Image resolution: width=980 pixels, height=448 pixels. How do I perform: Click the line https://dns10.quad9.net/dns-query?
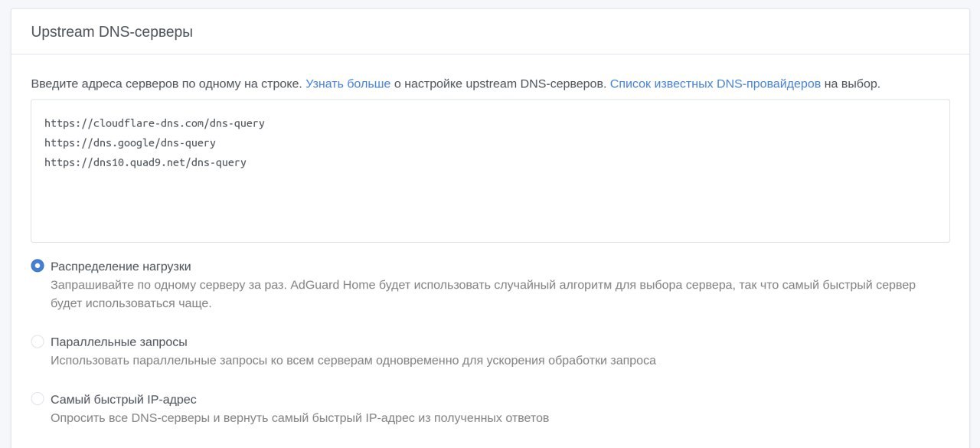tap(145, 162)
